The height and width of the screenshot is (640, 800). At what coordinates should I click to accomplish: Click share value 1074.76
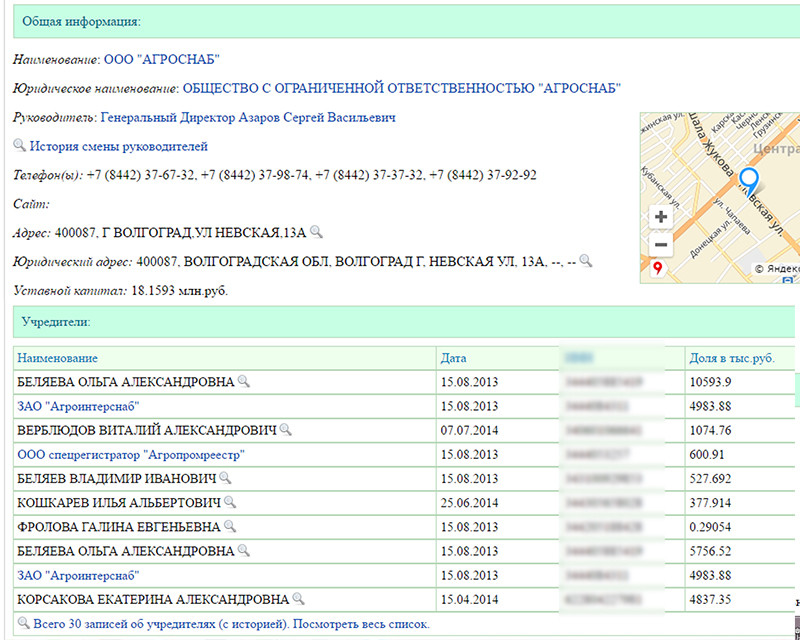coord(710,430)
